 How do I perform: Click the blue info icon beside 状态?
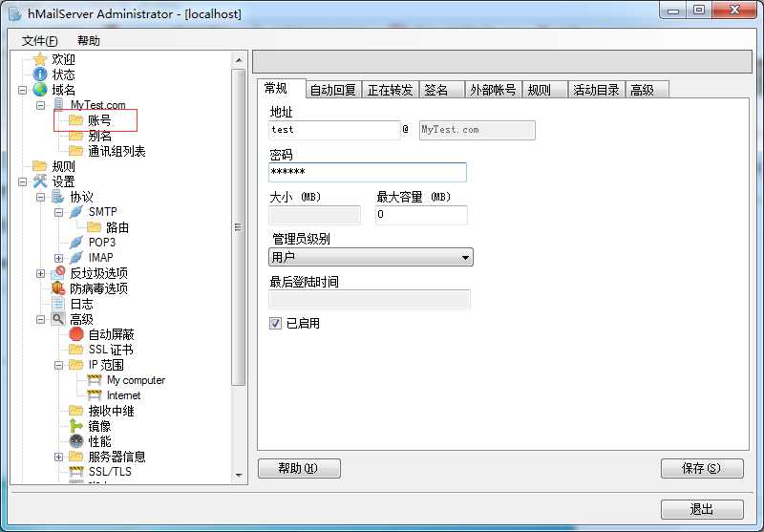(40, 74)
